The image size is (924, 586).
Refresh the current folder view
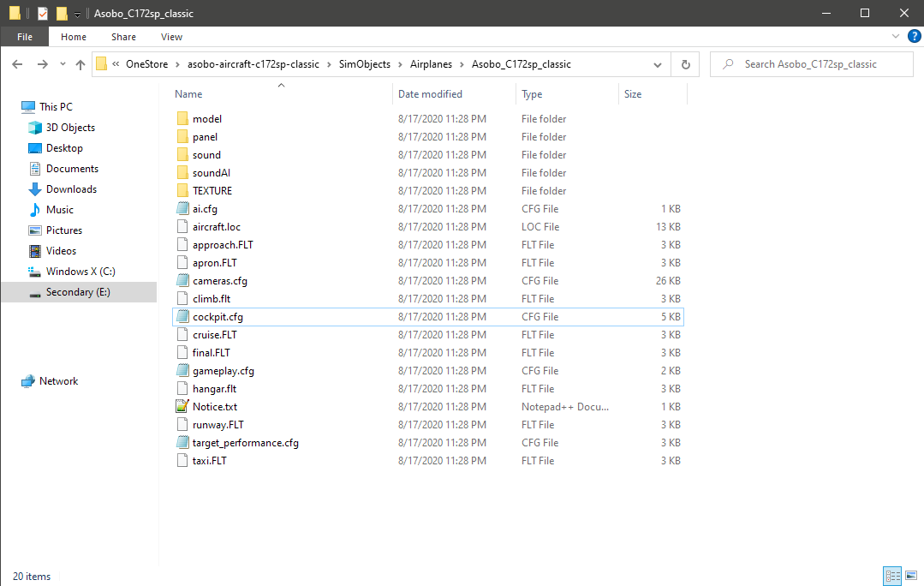point(685,64)
